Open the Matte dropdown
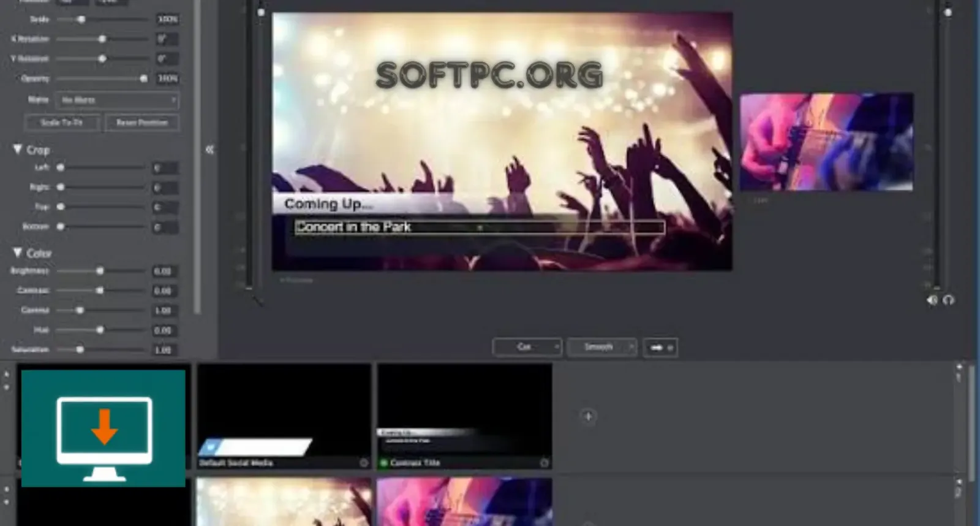This screenshot has height=526, width=980. (117, 100)
